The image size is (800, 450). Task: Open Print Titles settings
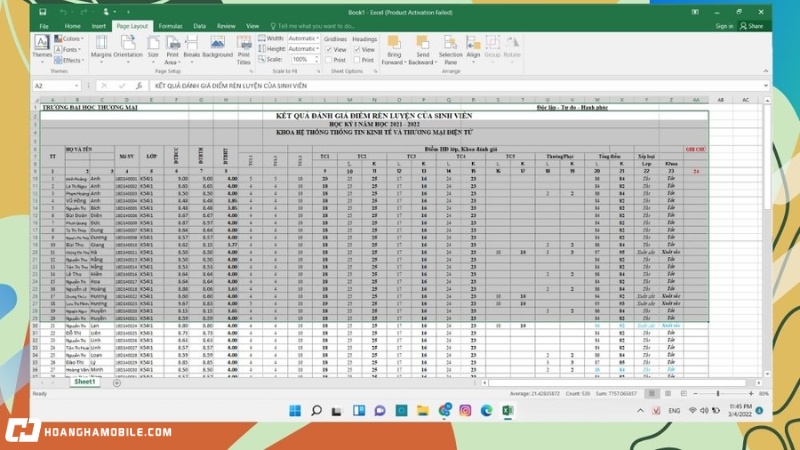(243, 50)
